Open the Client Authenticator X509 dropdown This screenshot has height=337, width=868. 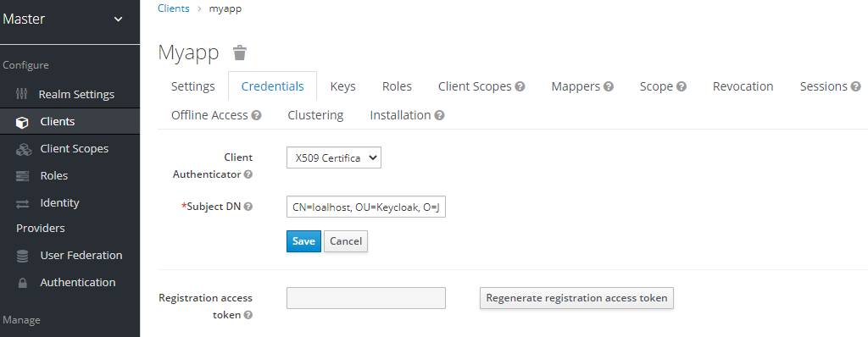pyautogui.click(x=334, y=157)
